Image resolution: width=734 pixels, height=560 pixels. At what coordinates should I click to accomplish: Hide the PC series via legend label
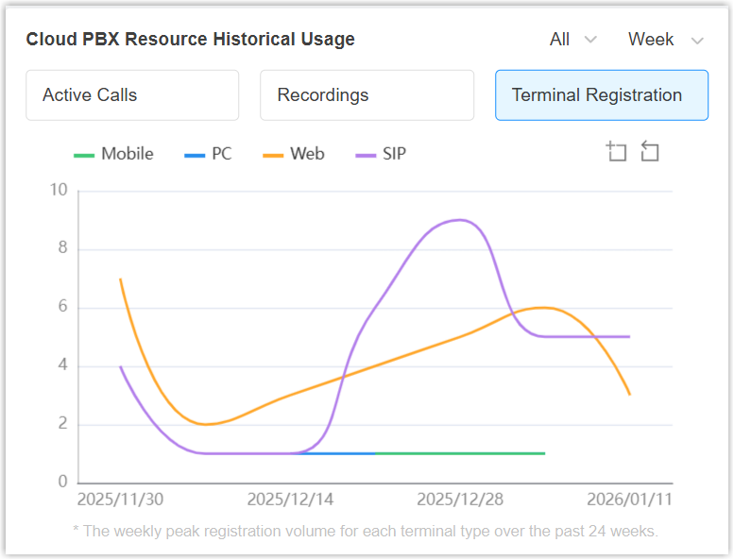(221, 154)
